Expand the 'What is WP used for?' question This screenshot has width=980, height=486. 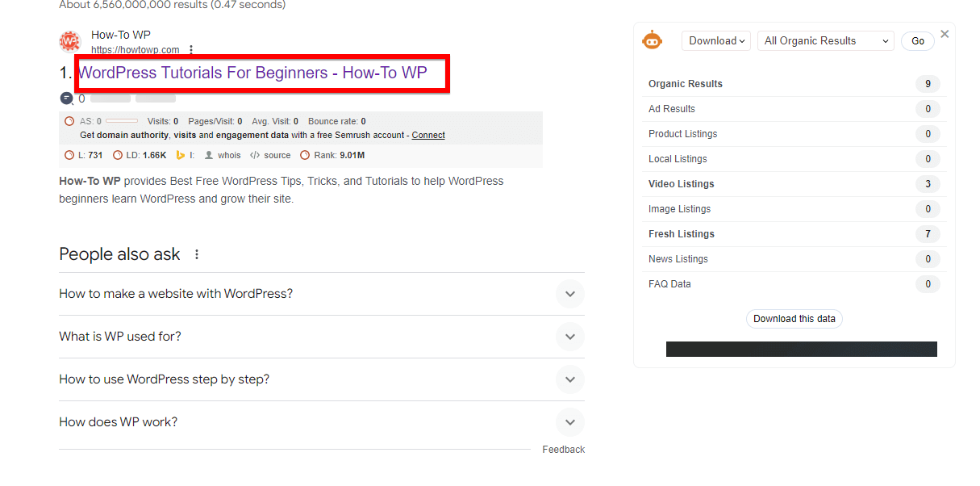coord(569,337)
